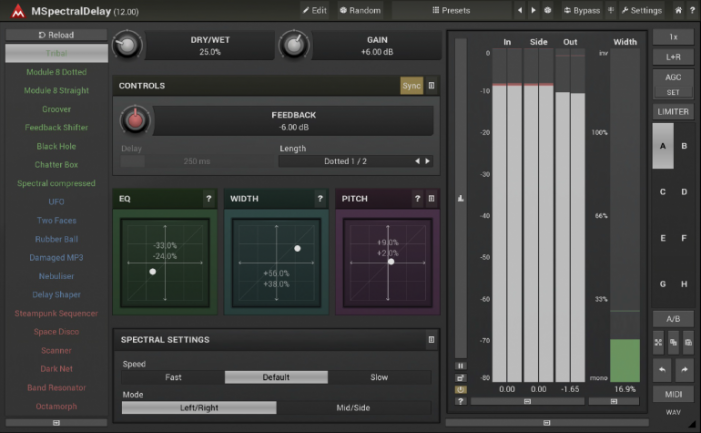Image resolution: width=701 pixels, height=433 pixels.
Task: Open help for the EQ panel
Action: pos(208,199)
